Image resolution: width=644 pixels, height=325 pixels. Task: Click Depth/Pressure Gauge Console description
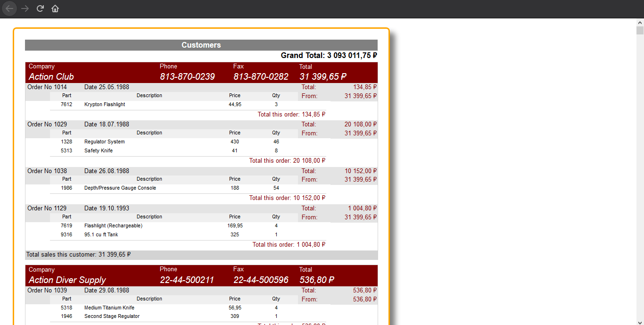click(120, 188)
